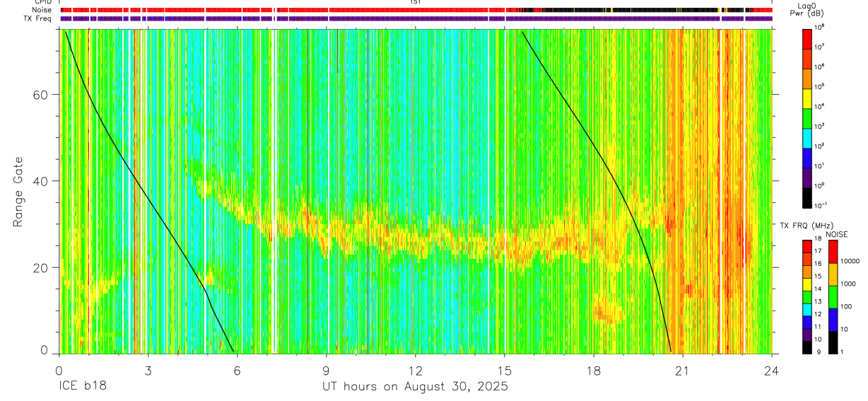Pick the amber segment of NOISE colorbar

833,274
